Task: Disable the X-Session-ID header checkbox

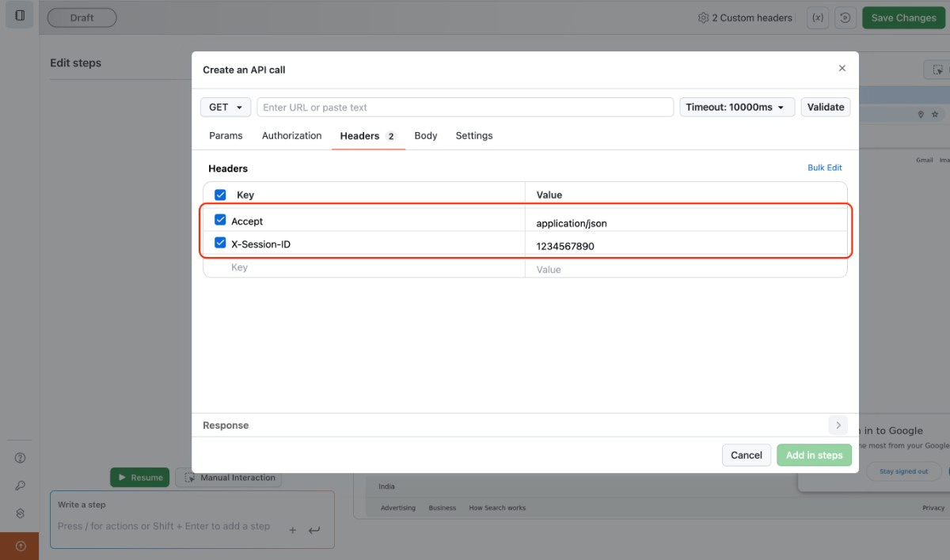Action: click(x=220, y=243)
